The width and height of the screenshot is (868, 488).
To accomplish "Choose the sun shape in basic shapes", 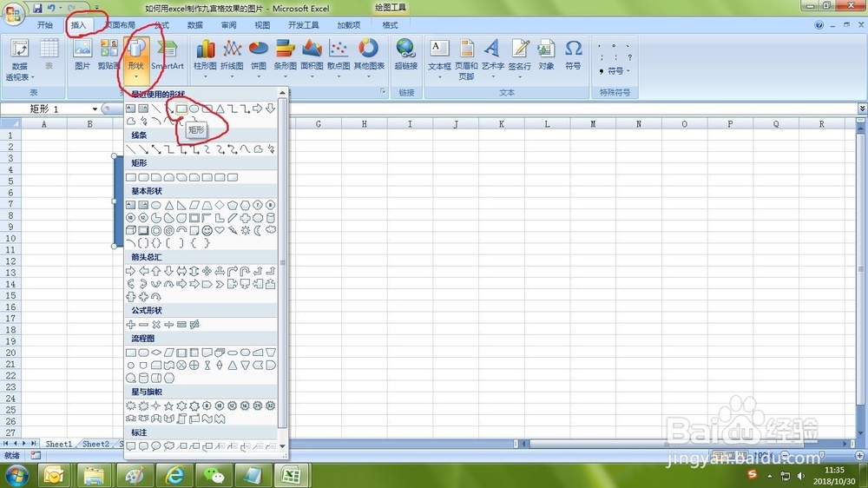I will [246, 230].
